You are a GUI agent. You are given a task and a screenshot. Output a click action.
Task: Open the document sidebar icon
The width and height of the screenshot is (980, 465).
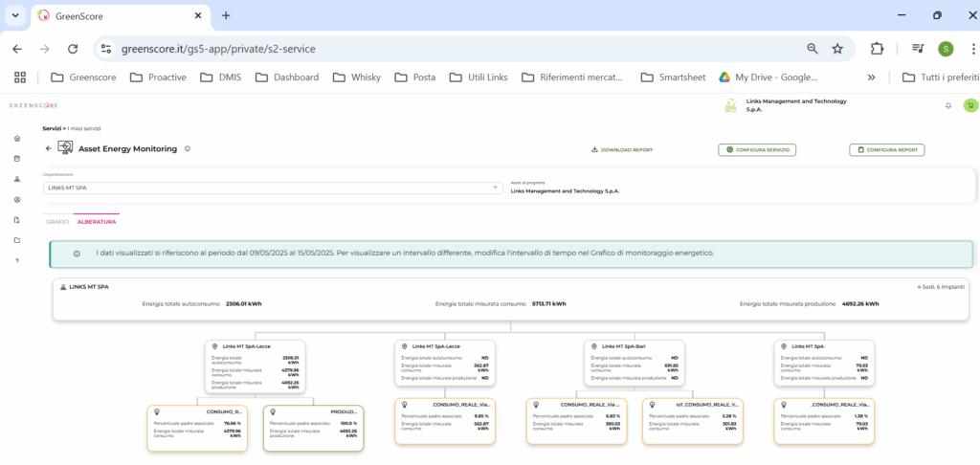click(x=17, y=220)
